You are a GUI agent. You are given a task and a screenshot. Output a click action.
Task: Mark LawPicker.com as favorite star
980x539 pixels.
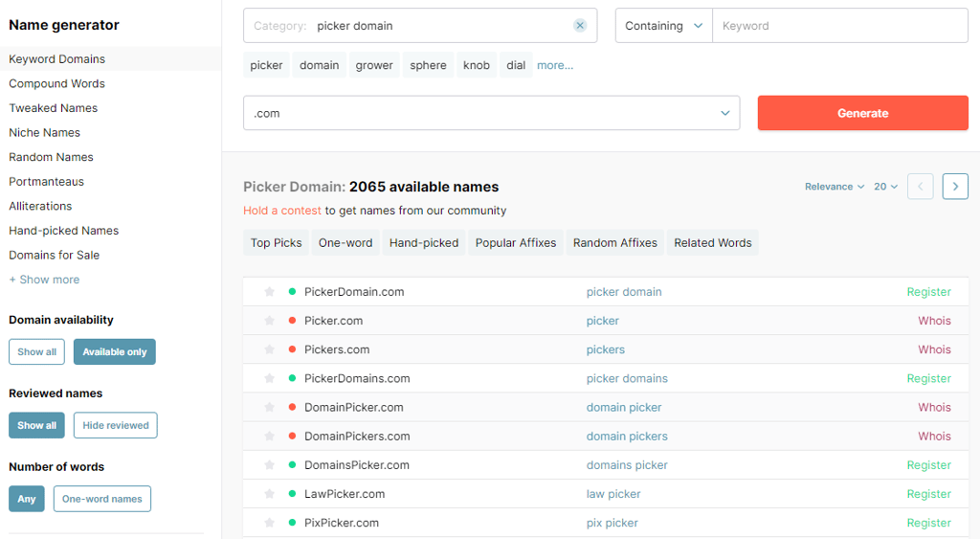tap(269, 494)
